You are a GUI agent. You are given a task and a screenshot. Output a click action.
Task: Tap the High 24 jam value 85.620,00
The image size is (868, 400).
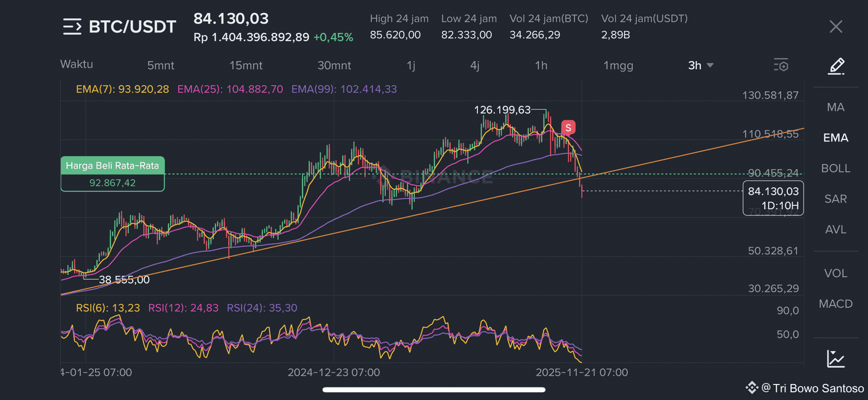point(395,35)
